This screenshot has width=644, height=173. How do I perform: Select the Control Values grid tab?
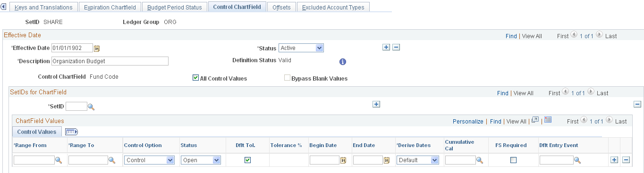[37, 132]
